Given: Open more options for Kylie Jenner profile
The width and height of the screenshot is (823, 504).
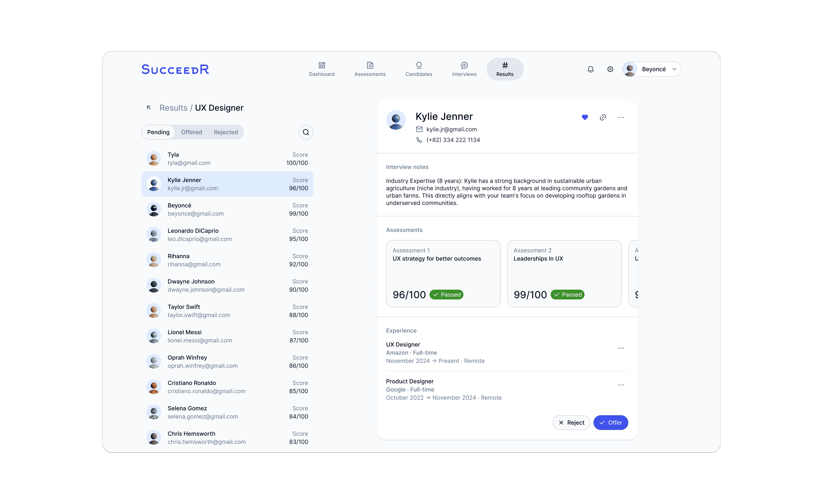Looking at the screenshot, I should 621,117.
